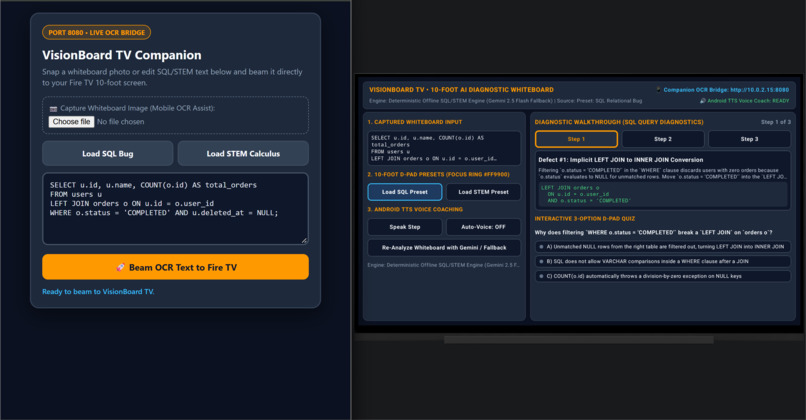Click the Speak Step button
Viewport: 806px width, 420px height.
[x=405, y=227]
